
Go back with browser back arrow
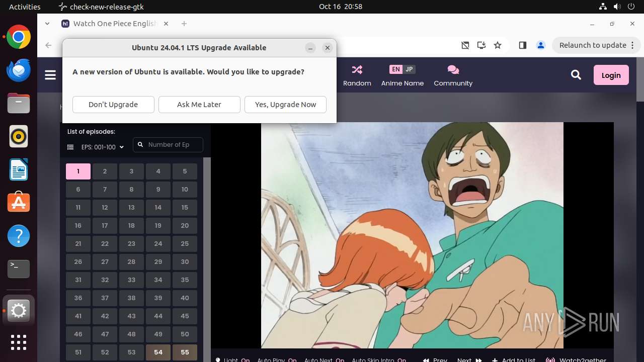click(48, 45)
